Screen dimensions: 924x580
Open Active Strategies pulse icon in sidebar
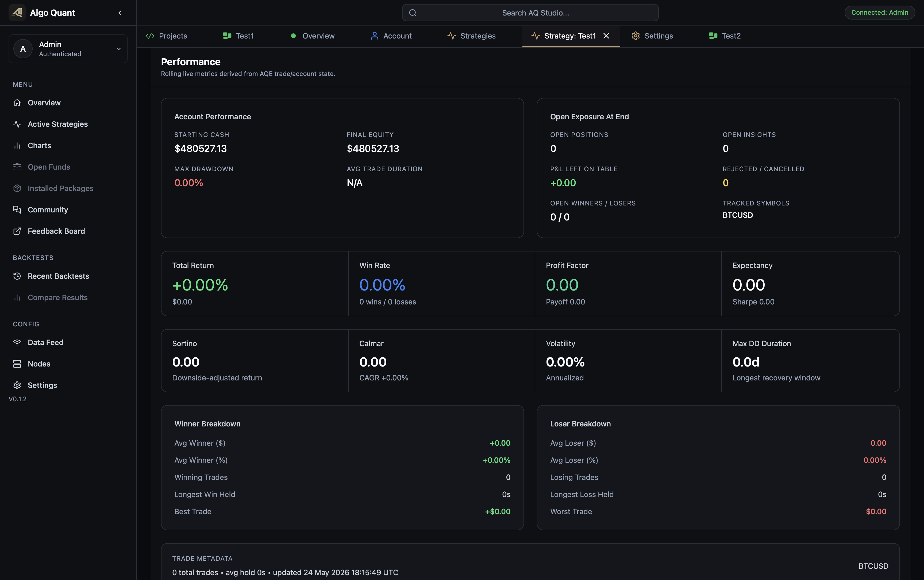click(x=17, y=124)
